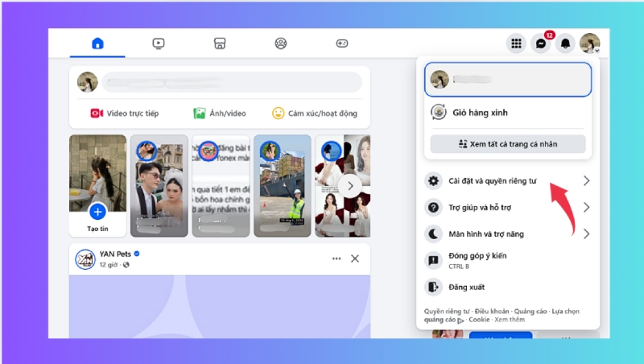
Task: Open the Marketplace tab icon
Action: [x=219, y=43]
